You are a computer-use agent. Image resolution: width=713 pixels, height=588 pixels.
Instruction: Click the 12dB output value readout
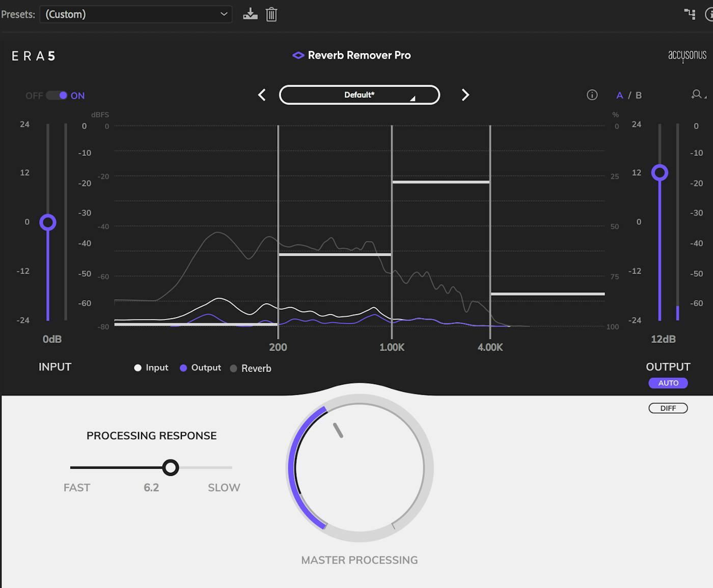tap(663, 339)
